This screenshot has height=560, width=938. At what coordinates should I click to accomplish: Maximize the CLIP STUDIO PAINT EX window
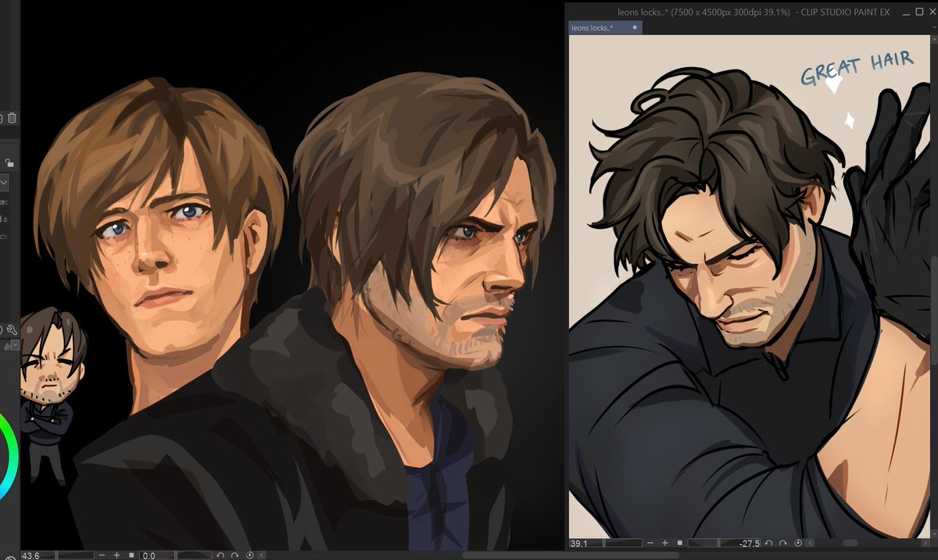pos(918,11)
